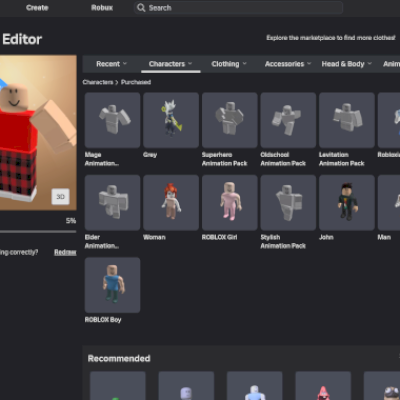Click the Levitation Animation Pack label
Image resolution: width=400 pixels, height=400 pixels.
pyautogui.click(x=342, y=159)
